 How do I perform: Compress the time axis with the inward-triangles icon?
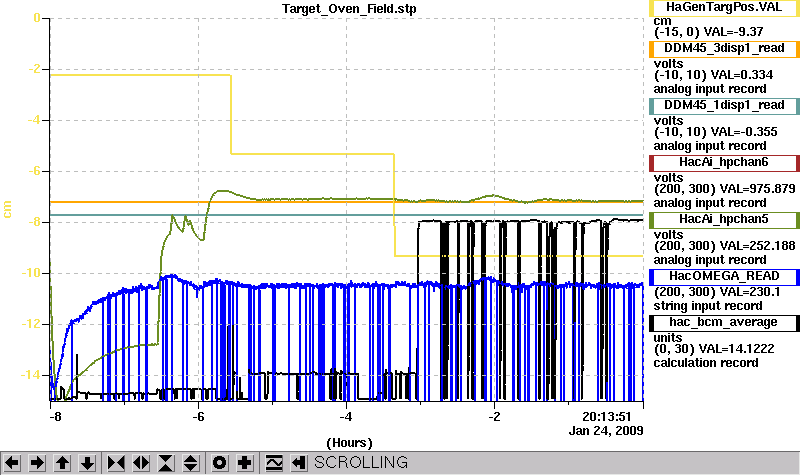tap(116, 463)
